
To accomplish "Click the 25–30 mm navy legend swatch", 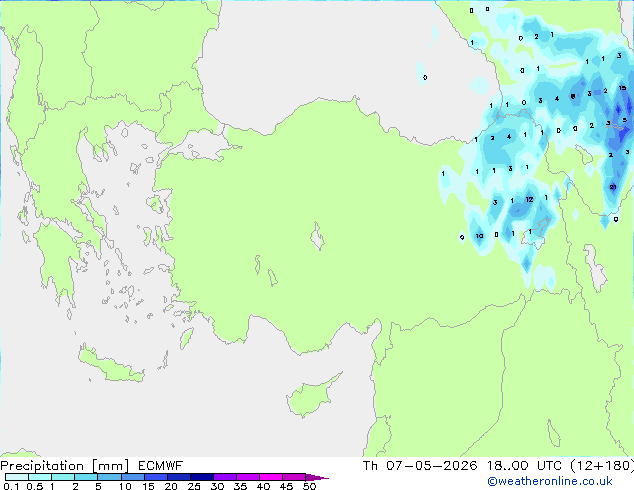I will (201, 477).
